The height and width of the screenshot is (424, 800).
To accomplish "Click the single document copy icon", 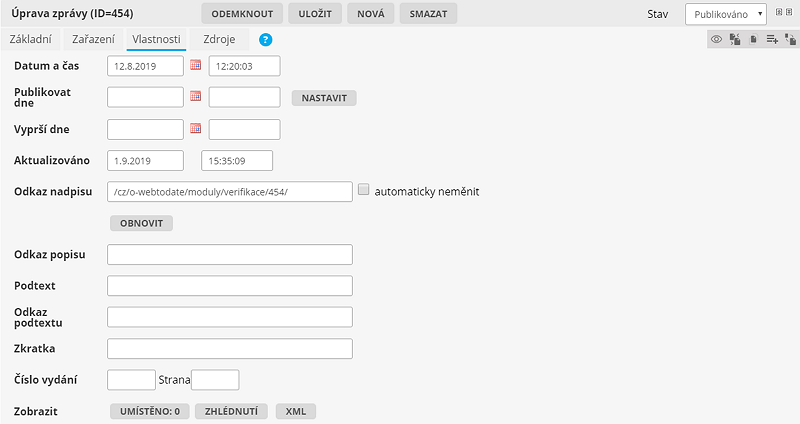I will (753, 40).
